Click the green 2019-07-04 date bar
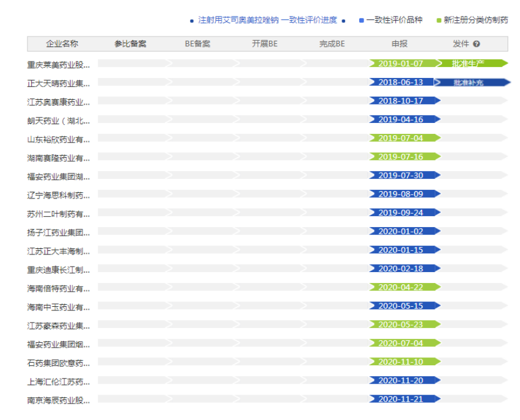Image resolution: width=520 pixels, height=420 pixels. (405, 138)
